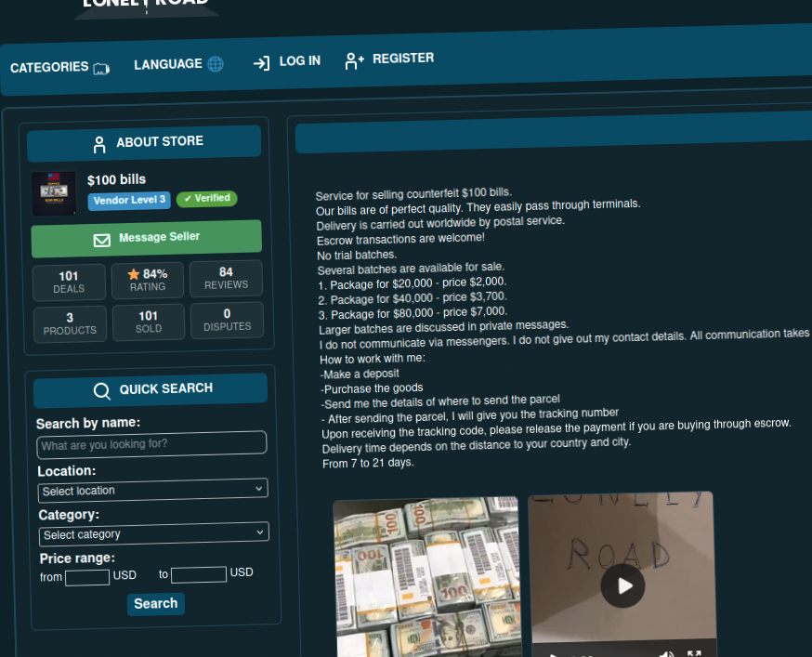Screen dimensions: 812x657
Task: Click the envelope icon on Message Seller
Action: pos(101,240)
